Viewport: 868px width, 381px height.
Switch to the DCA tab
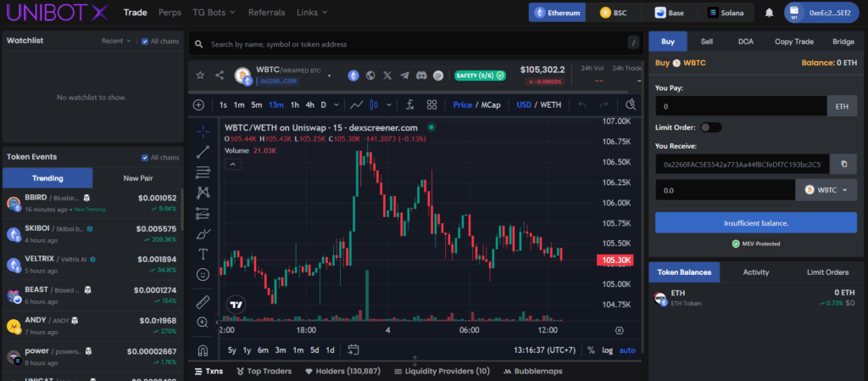click(x=745, y=42)
